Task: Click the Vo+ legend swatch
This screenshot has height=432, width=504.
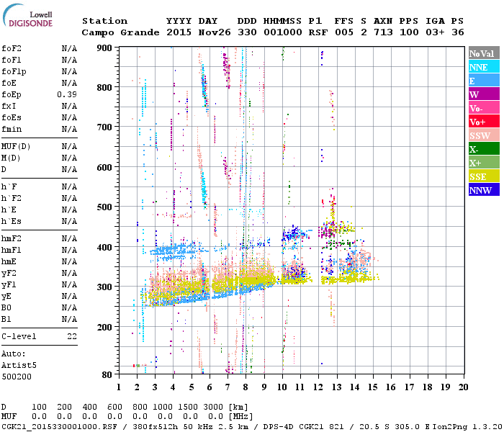Action: (484, 122)
